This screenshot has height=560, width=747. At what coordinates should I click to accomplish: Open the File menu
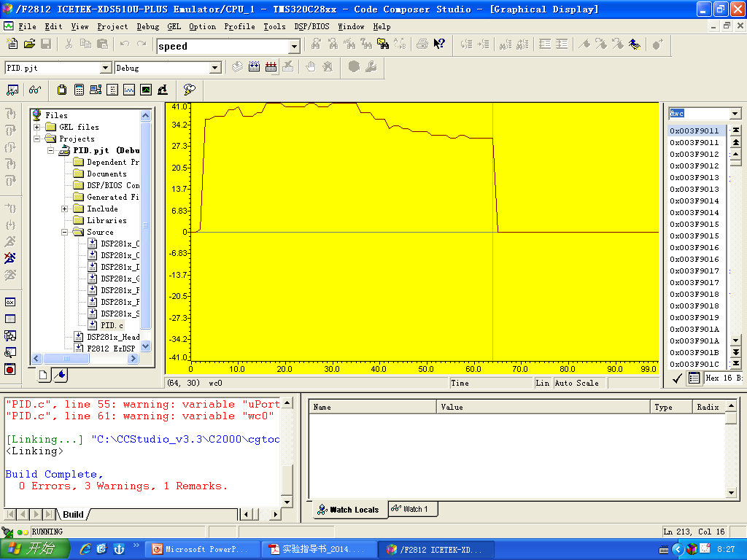pyautogui.click(x=27, y=27)
